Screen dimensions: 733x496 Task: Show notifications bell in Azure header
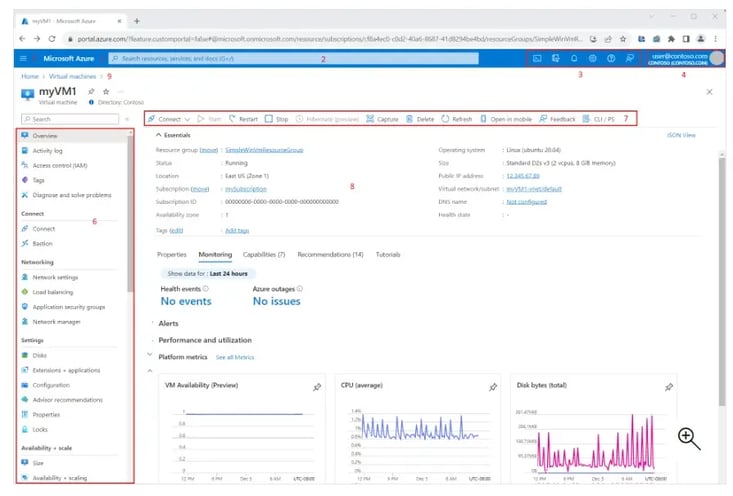(x=574, y=58)
